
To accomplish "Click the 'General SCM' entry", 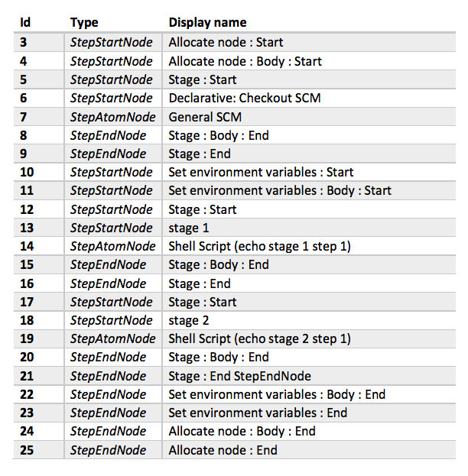I will pos(205,117).
